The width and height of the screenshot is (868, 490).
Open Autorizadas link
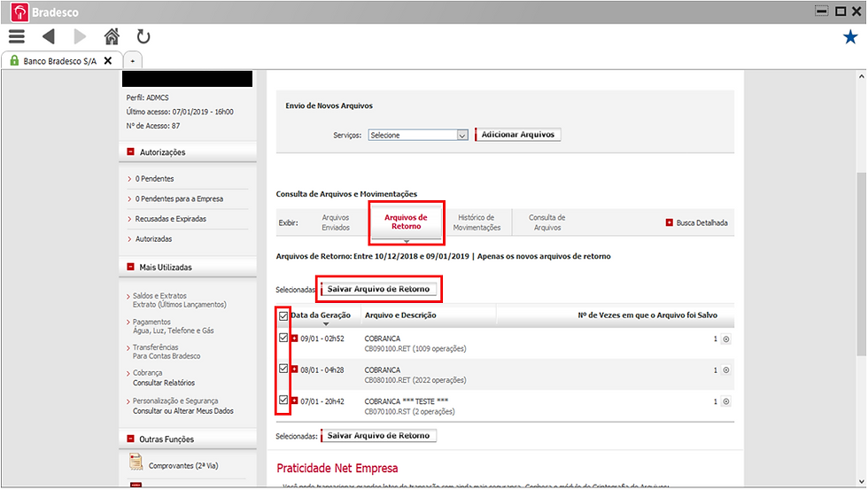153,238
